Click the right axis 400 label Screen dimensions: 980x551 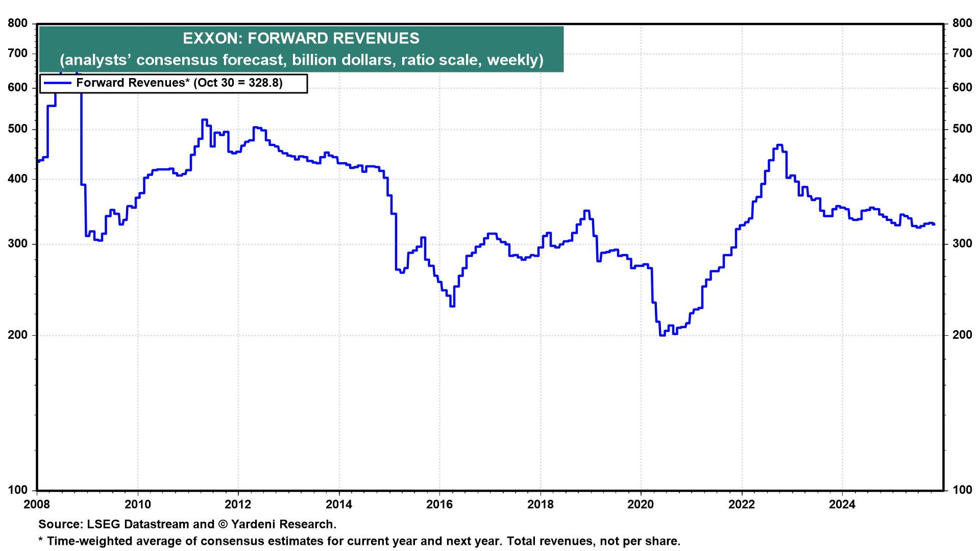(x=962, y=179)
